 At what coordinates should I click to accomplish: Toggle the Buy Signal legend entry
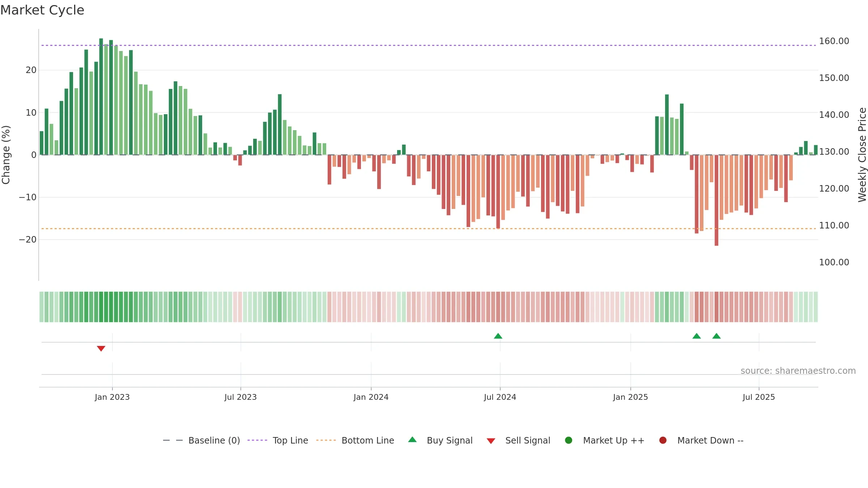(x=441, y=440)
